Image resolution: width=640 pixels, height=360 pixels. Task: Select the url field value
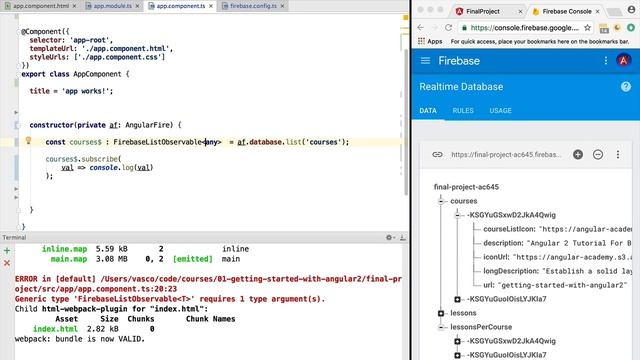tap(562, 285)
